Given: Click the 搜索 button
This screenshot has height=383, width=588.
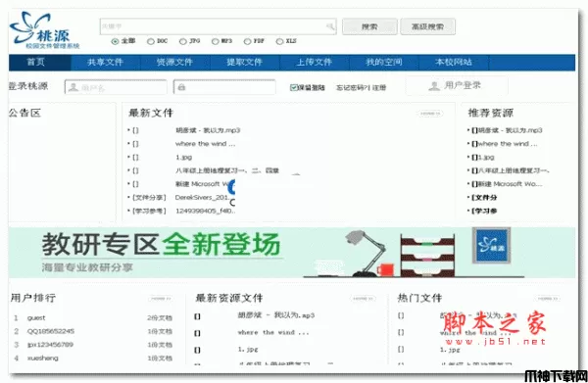Looking at the screenshot, I should coord(369,26).
